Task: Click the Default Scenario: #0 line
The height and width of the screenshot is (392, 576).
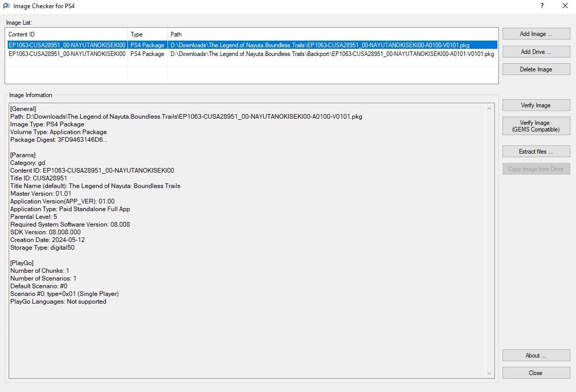Action: tap(39, 286)
